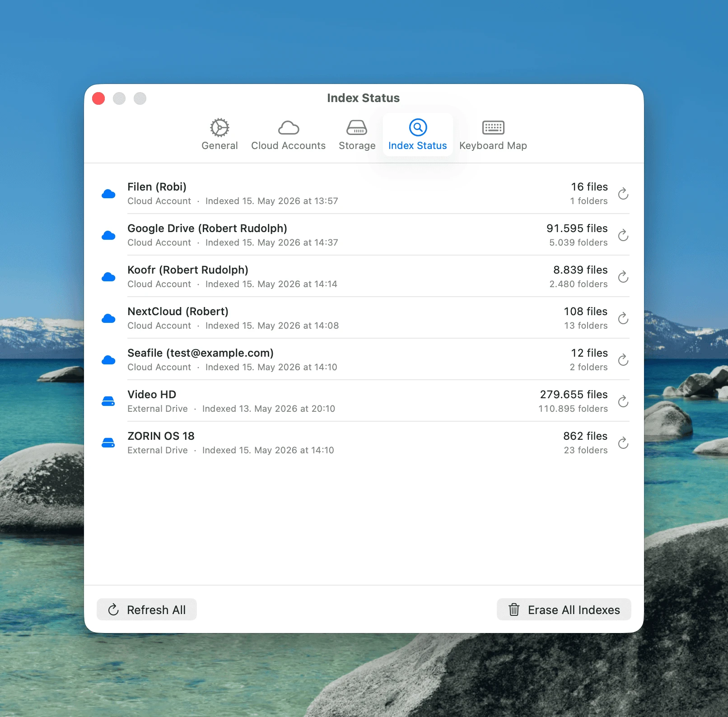The height and width of the screenshot is (717, 728).
Task: Select Seafile (test@example.com) title
Action: [x=201, y=353]
